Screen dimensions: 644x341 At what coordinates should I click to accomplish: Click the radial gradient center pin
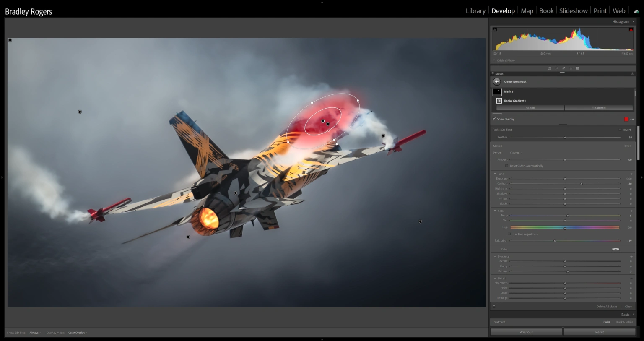[323, 121]
